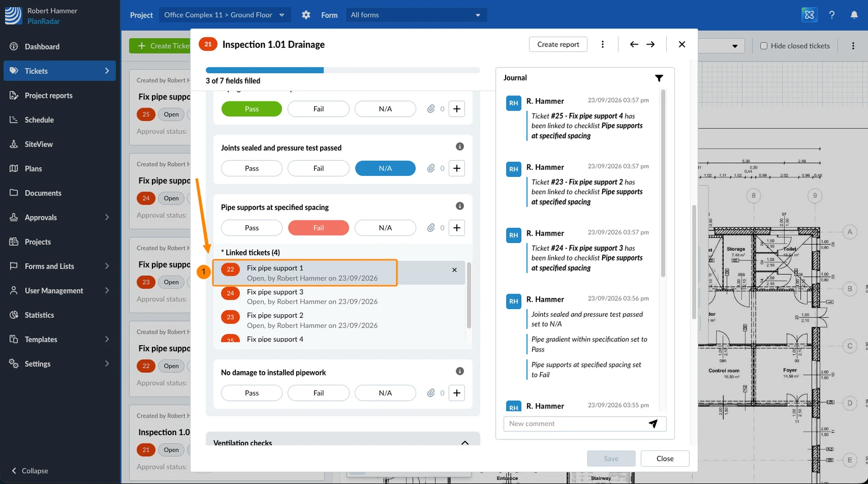Click the fields filled progress bar

tap(343, 70)
